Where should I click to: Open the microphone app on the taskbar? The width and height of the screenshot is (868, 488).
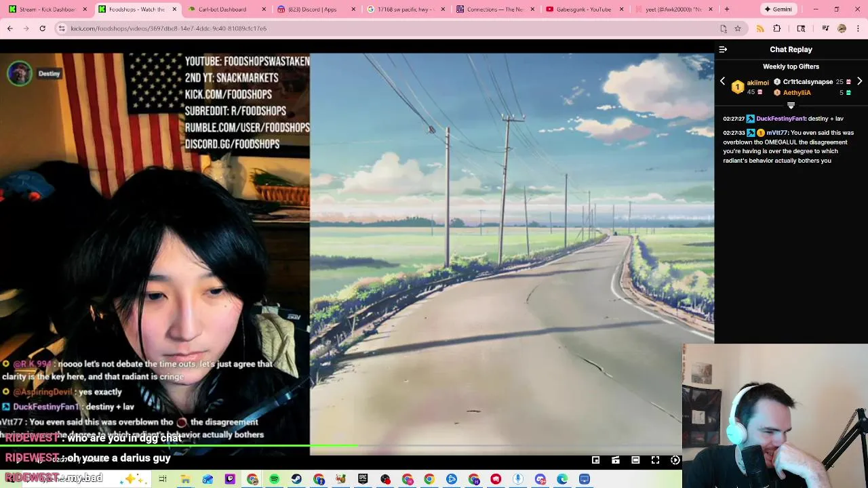[x=518, y=479]
